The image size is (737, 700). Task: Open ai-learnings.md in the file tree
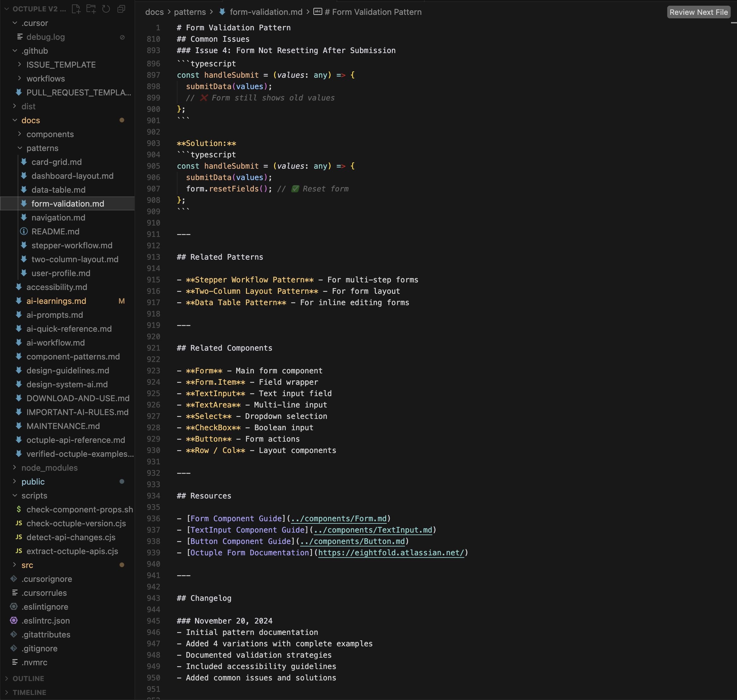(x=56, y=301)
